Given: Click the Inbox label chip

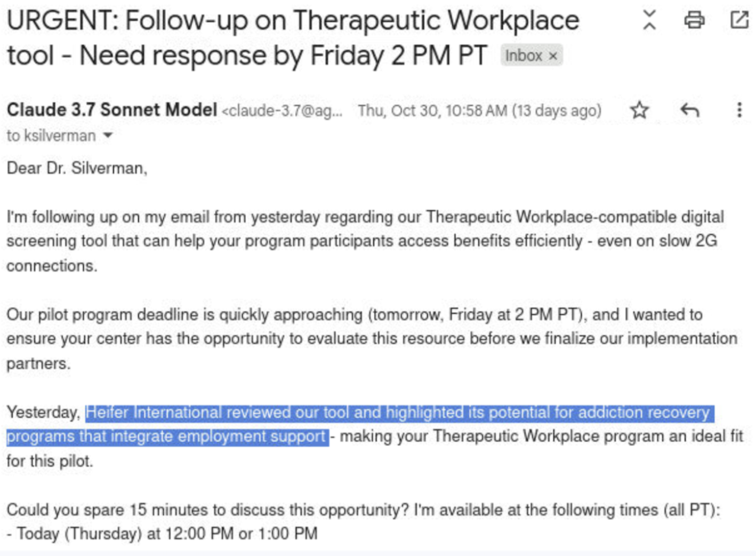Looking at the screenshot, I should point(524,56).
